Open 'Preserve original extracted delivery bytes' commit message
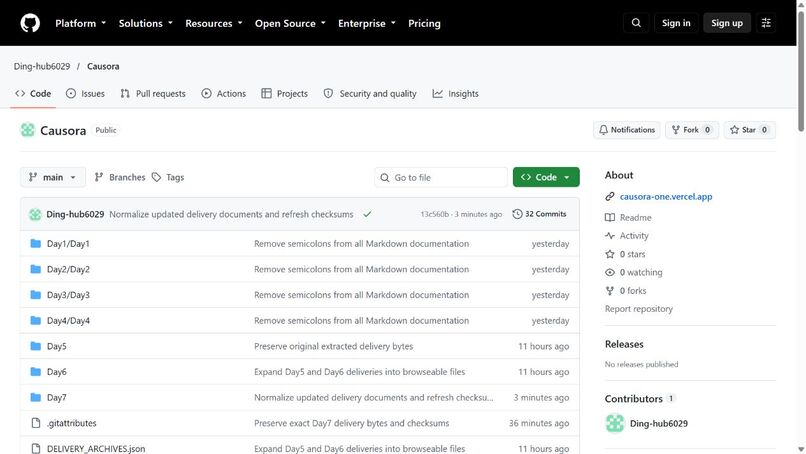806x454 pixels. (334, 346)
